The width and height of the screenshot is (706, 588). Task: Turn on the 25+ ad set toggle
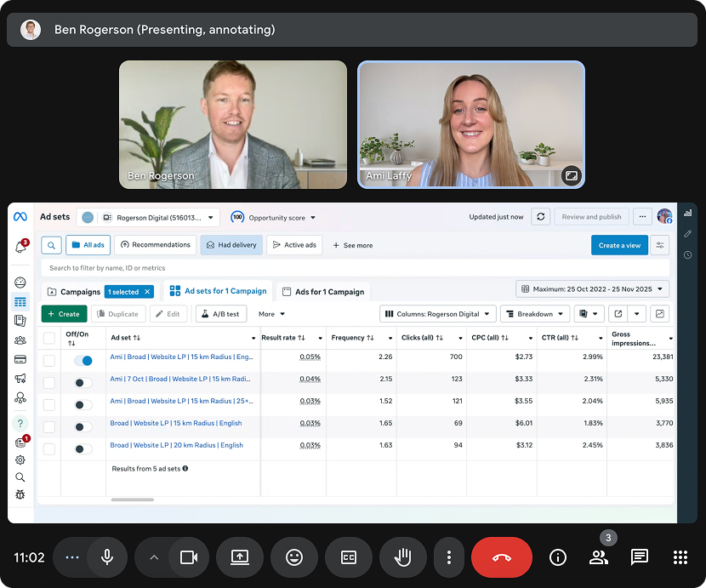click(83, 404)
